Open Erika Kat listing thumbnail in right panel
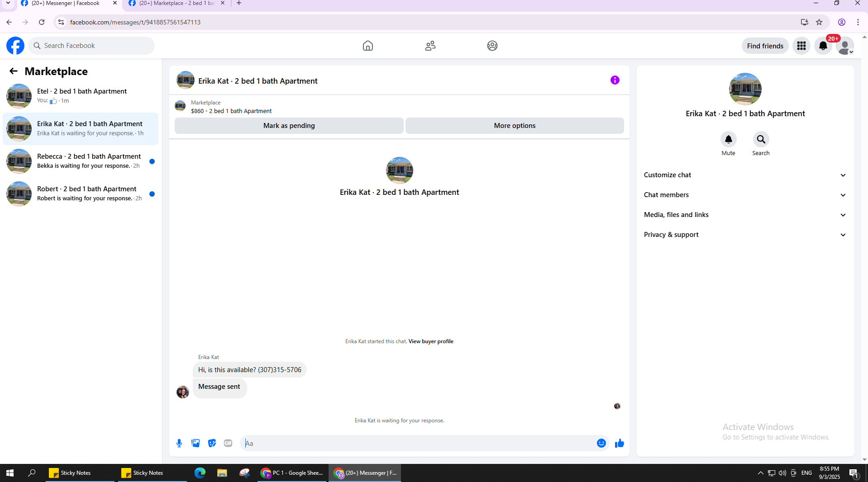The height and width of the screenshot is (482, 868). [745, 89]
